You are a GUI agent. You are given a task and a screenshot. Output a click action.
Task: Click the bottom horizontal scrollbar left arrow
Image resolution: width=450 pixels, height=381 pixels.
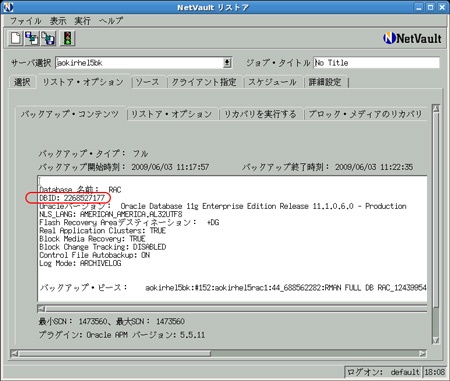14,353
